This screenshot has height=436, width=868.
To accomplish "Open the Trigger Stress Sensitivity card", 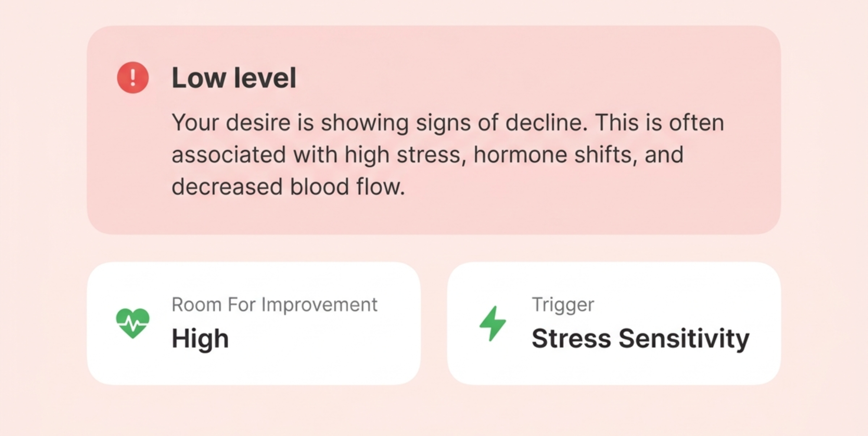I will click(614, 323).
